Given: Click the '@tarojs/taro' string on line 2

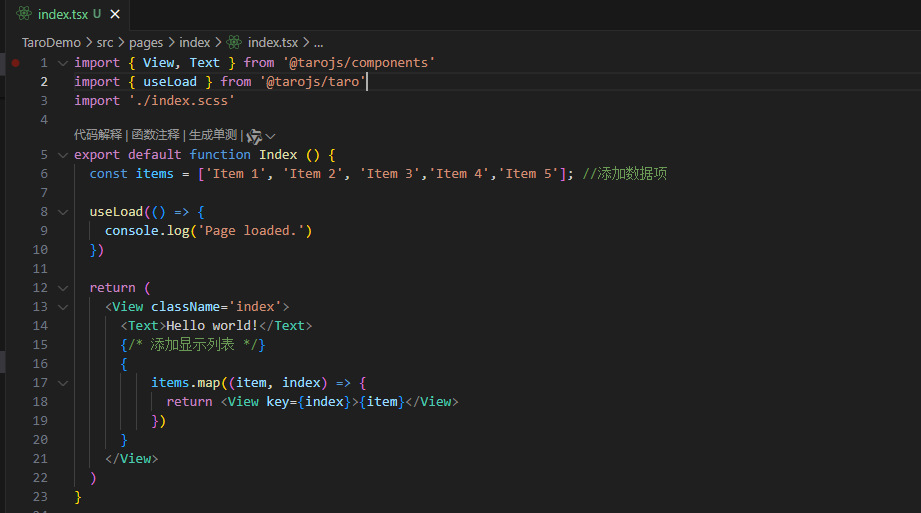Looking at the screenshot, I should tap(312, 82).
